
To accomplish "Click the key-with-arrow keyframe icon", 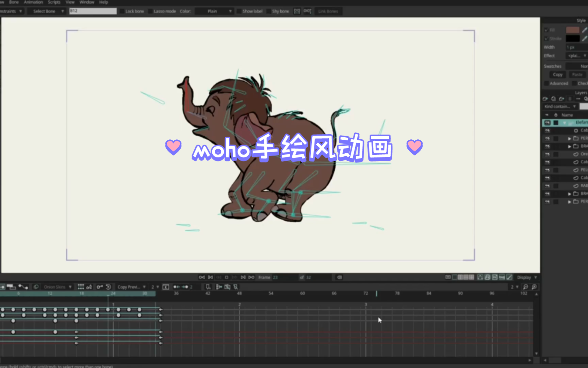I will coord(99,287).
